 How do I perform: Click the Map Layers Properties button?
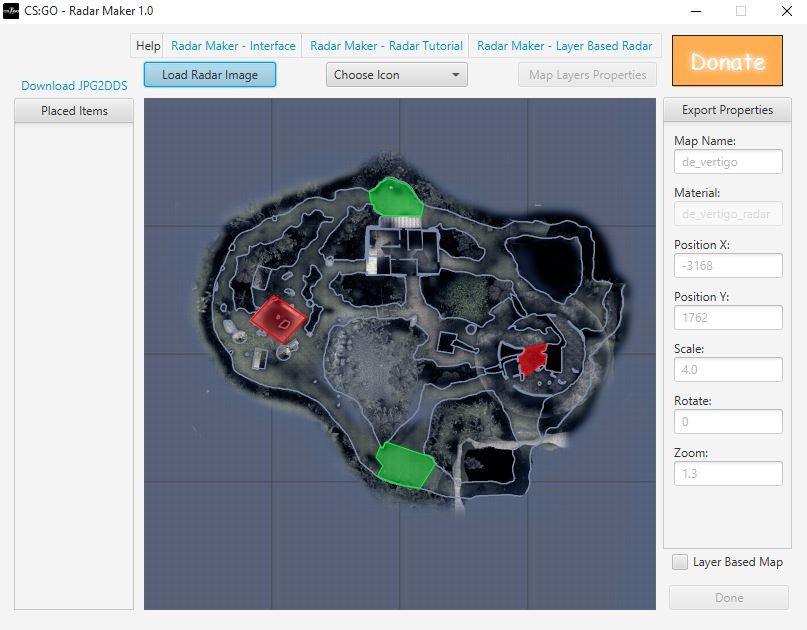tap(587, 75)
